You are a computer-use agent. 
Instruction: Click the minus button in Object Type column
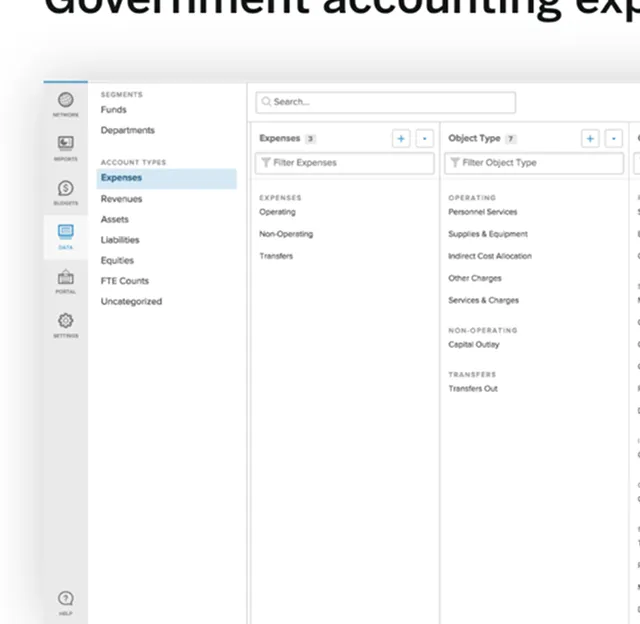613,139
